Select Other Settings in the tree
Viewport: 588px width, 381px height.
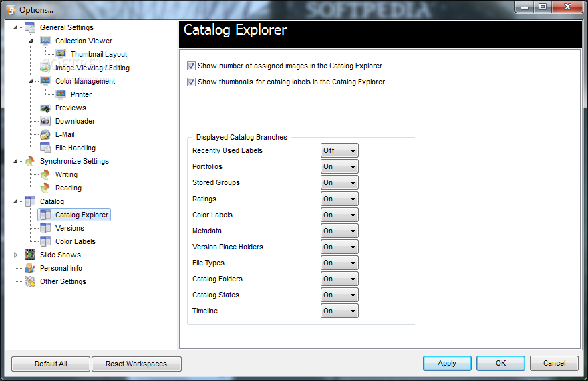[x=63, y=281]
